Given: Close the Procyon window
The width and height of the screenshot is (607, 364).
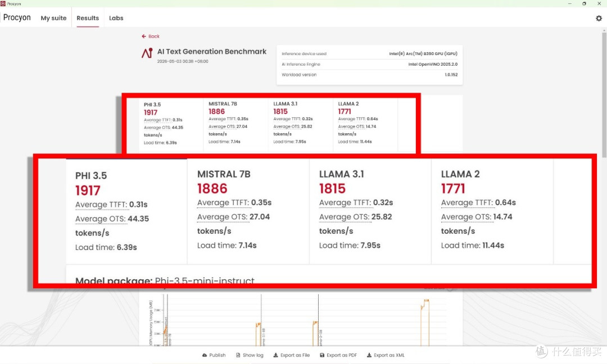Looking at the screenshot, I should click(x=599, y=3).
